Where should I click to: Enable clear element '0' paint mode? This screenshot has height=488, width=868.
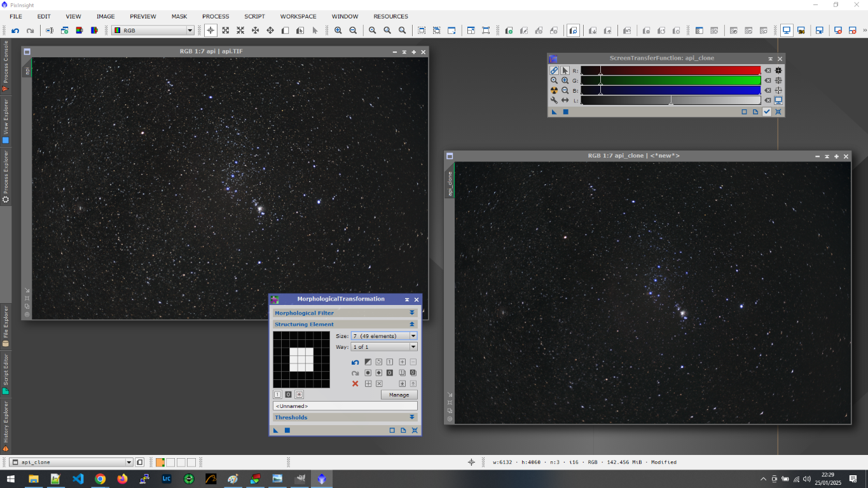(288, 395)
